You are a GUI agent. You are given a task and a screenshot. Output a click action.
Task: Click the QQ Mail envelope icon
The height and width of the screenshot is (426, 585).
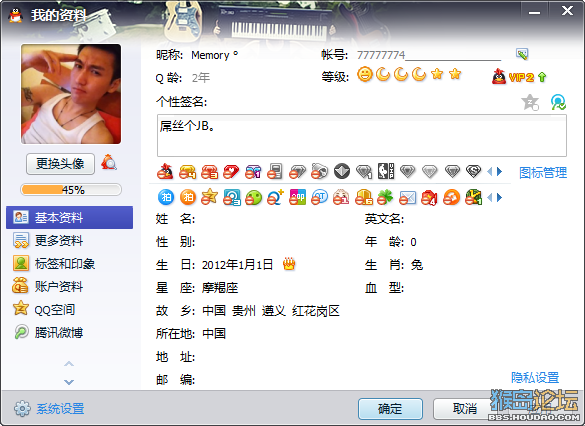pyautogui.click(x=407, y=197)
